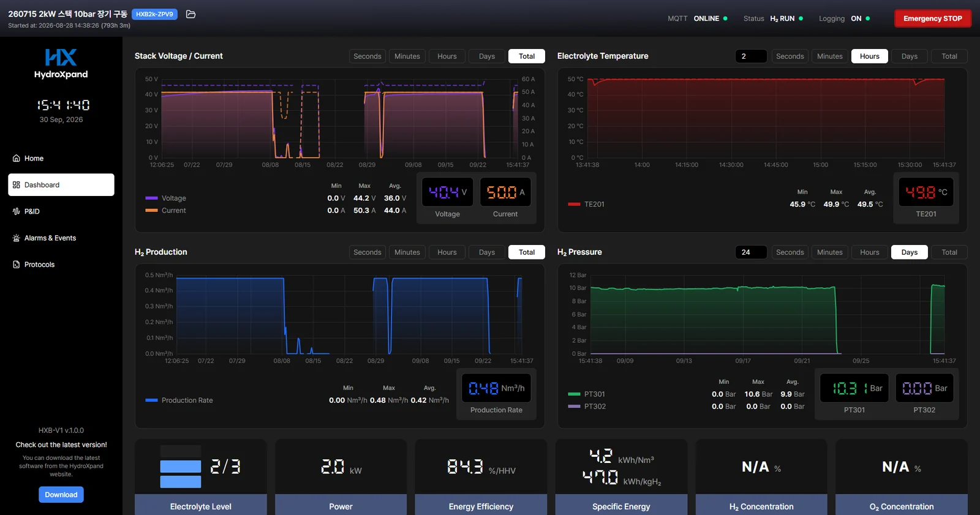Switch Electrolyte Temperature chart to Total
980x515 pixels.
tap(949, 56)
